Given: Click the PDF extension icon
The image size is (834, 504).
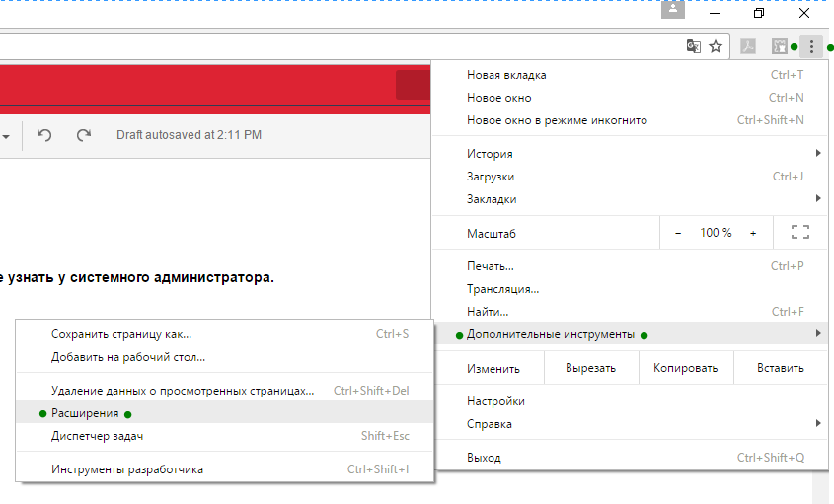Looking at the screenshot, I should (x=748, y=46).
